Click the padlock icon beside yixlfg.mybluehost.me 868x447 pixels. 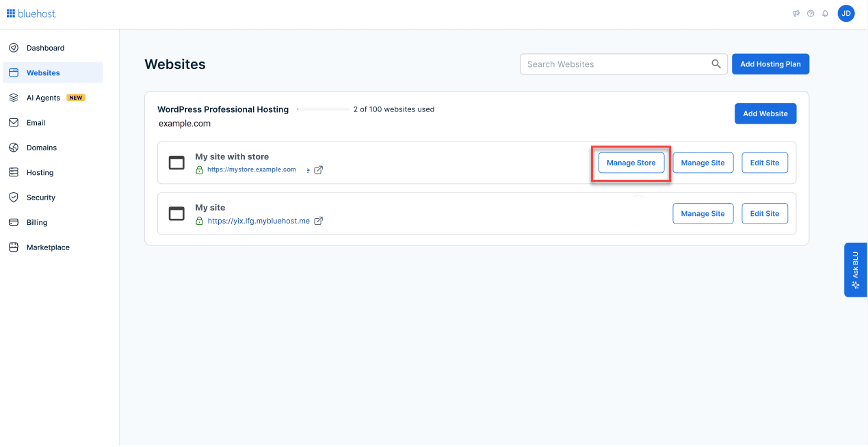click(200, 221)
